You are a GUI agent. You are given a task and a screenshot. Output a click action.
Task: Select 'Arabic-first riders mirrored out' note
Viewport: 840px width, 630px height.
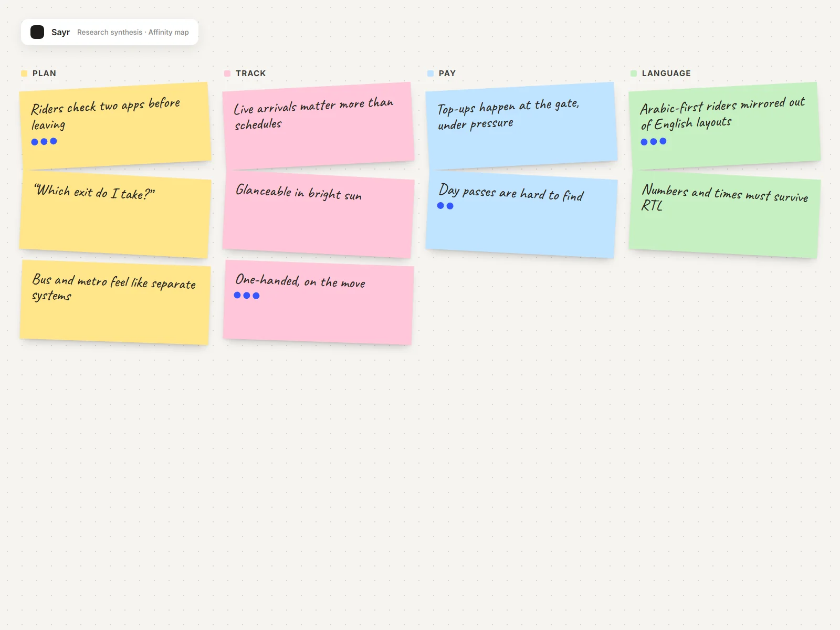725,126
